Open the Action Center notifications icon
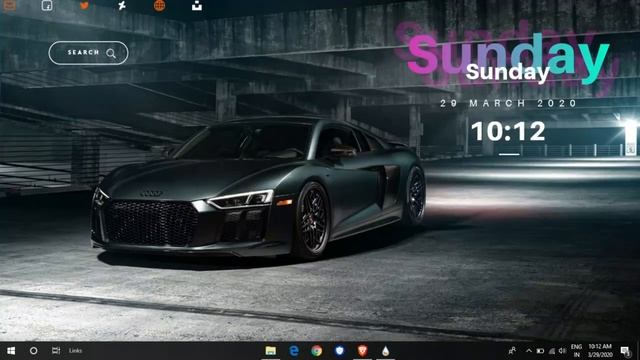Image resolution: width=640 pixels, height=360 pixels. click(x=625, y=351)
